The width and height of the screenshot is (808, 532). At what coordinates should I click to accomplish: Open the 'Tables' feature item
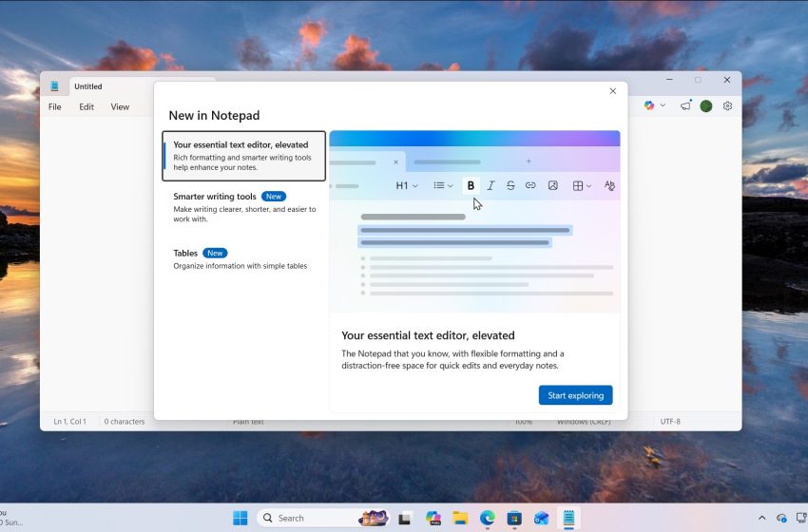(243, 259)
